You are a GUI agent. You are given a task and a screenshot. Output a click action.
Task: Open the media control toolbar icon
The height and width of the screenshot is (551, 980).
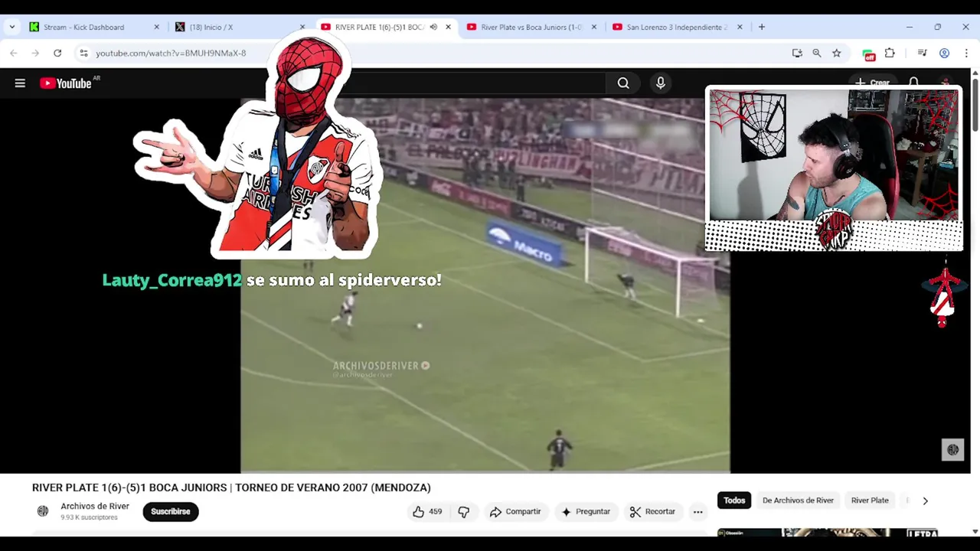click(922, 53)
